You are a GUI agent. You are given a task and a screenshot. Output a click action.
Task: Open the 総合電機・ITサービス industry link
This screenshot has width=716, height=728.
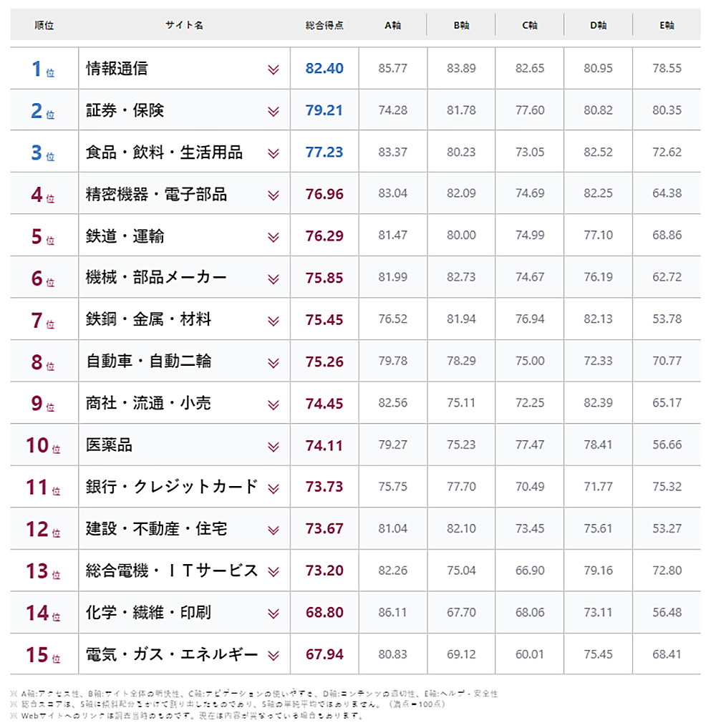tap(171, 571)
